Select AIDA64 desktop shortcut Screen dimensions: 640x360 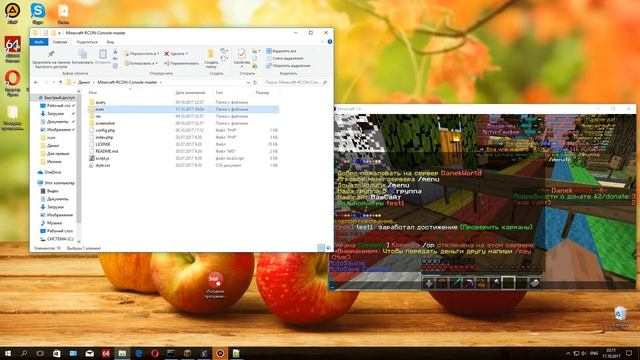tap(13, 49)
